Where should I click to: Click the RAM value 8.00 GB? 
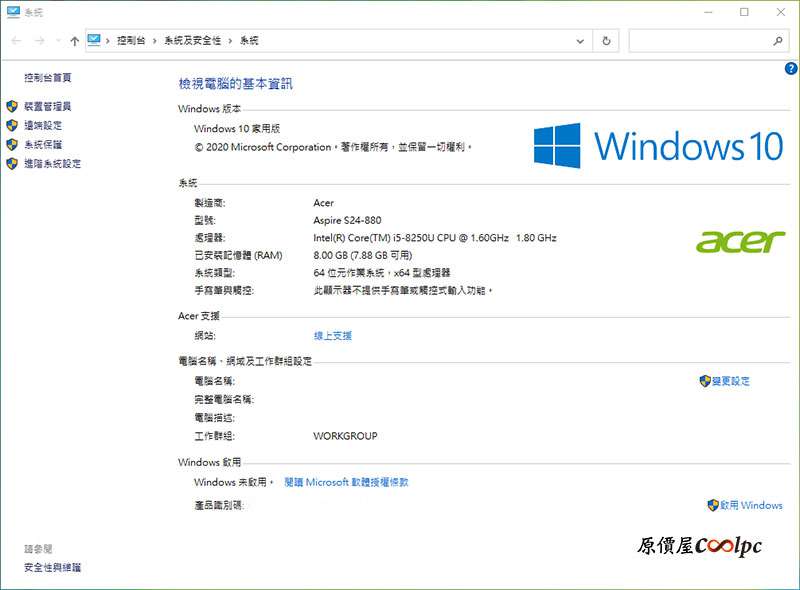(363, 255)
